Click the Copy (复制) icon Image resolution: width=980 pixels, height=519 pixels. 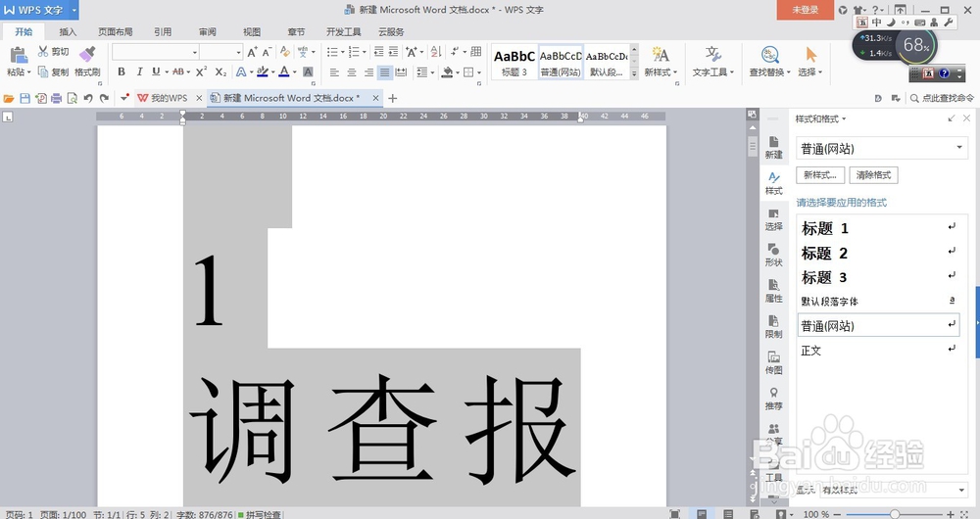point(43,71)
